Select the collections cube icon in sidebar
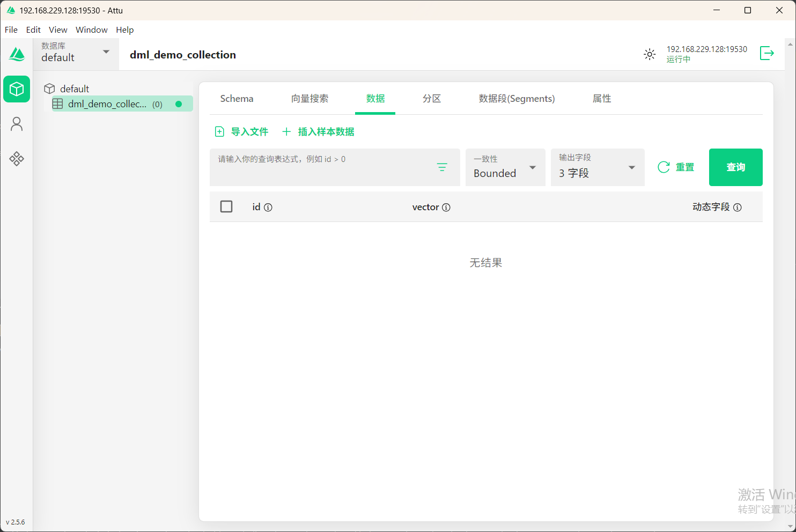796x532 pixels. coord(17,89)
